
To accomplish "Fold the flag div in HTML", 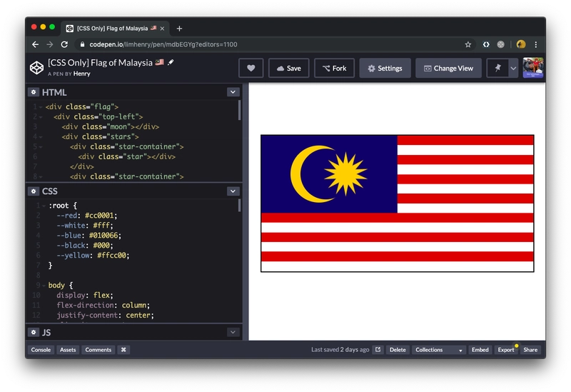I will [41, 107].
